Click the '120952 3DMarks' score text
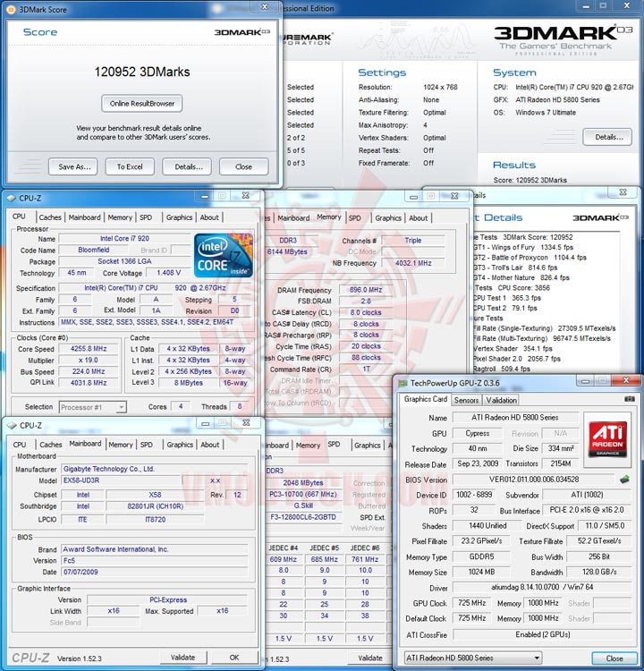 (142, 72)
